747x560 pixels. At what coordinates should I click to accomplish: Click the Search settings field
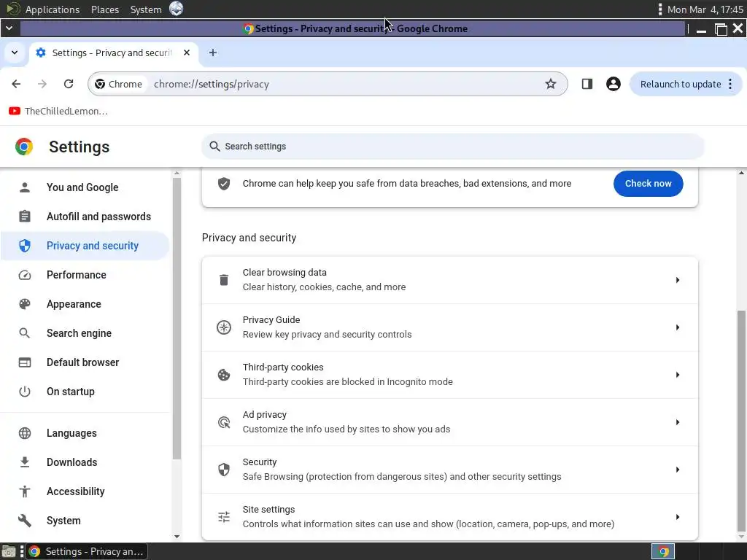452,146
